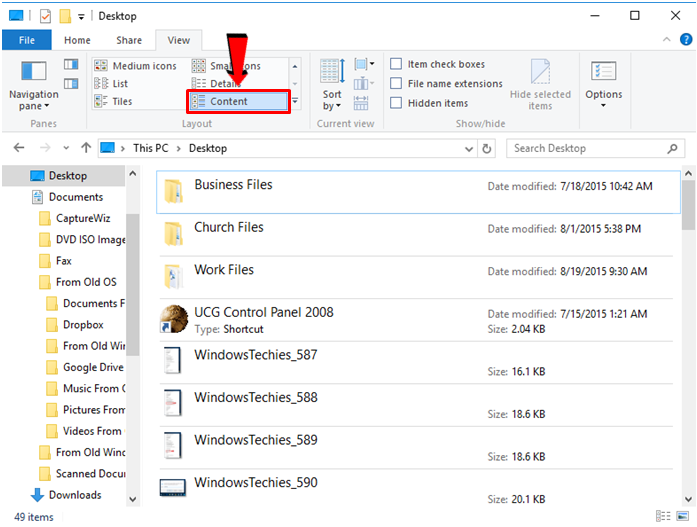
Task: Go up one folder level
Action: tap(86, 148)
